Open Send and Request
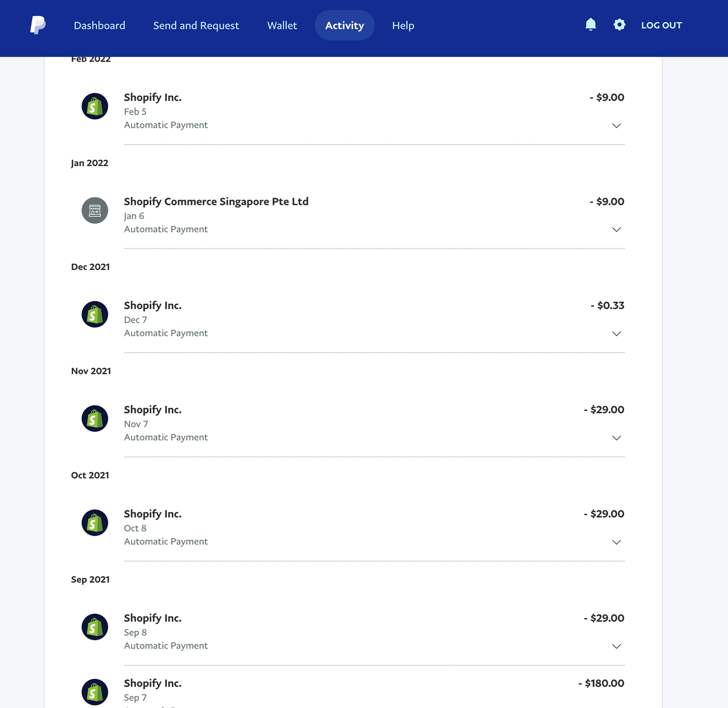 196,25
